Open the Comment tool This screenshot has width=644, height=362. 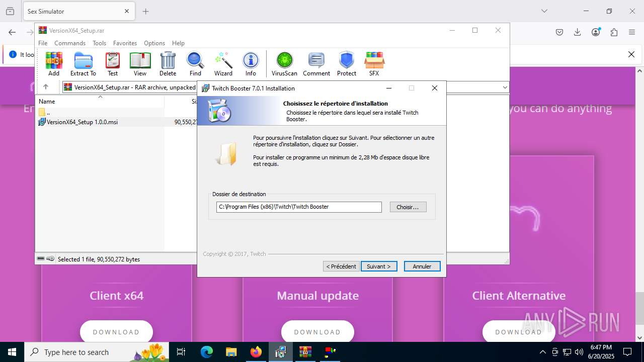(x=316, y=64)
